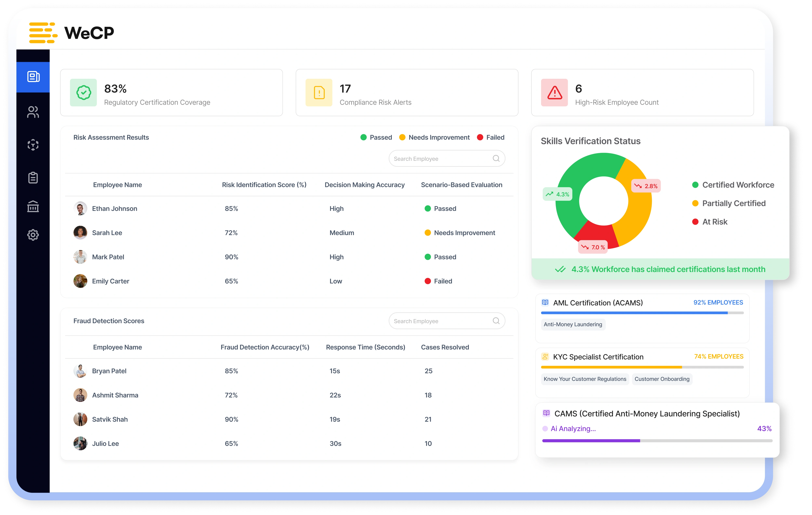Click Ashmit Sharma's avatar

tap(80, 395)
